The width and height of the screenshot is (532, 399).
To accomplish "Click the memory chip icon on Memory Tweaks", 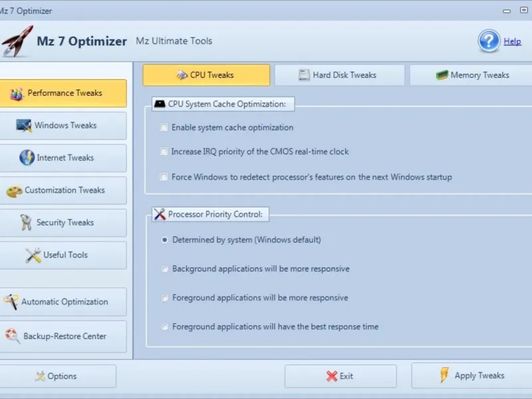I will (442, 74).
